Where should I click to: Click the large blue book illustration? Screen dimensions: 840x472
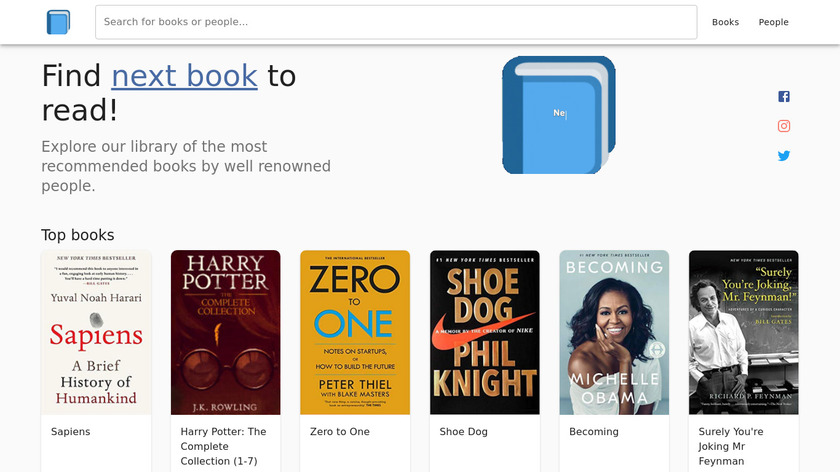[558, 114]
